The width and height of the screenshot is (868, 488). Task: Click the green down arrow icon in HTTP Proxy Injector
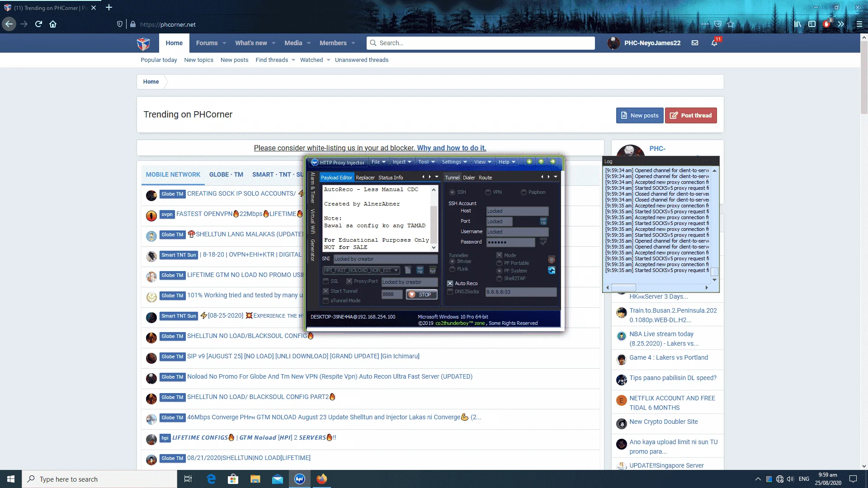529,162
